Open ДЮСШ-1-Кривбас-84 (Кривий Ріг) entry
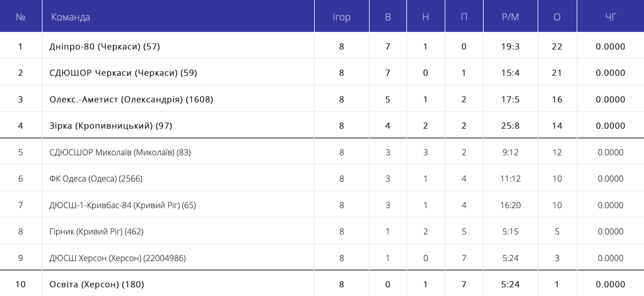The height and width of the screenshot is (296, 644). tap(123, 205)
